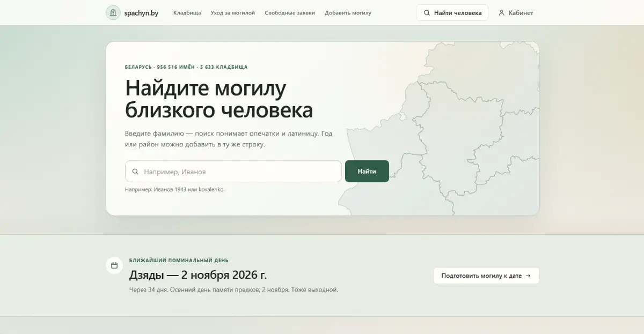Viewport: 644px width, 334px height.
Task: Click the hint Например: Иванов 1943 или kovalenko
Action: [175, 189]
